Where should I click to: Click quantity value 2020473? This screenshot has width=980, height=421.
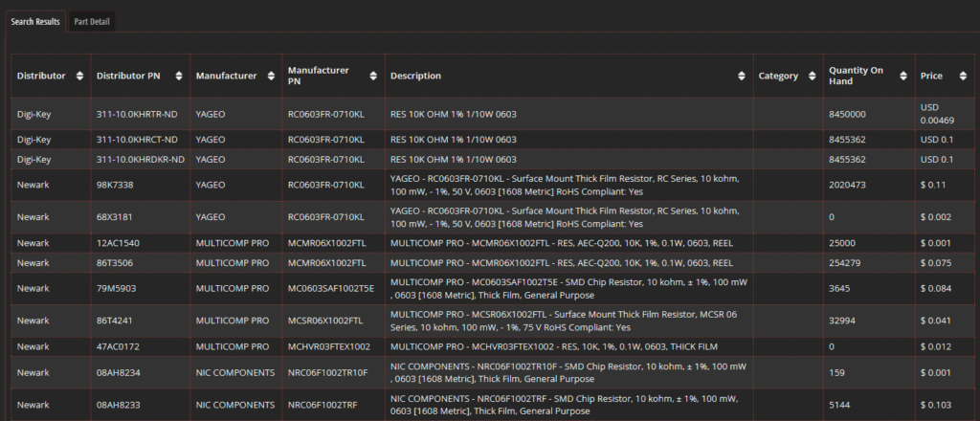coord(847,185)
